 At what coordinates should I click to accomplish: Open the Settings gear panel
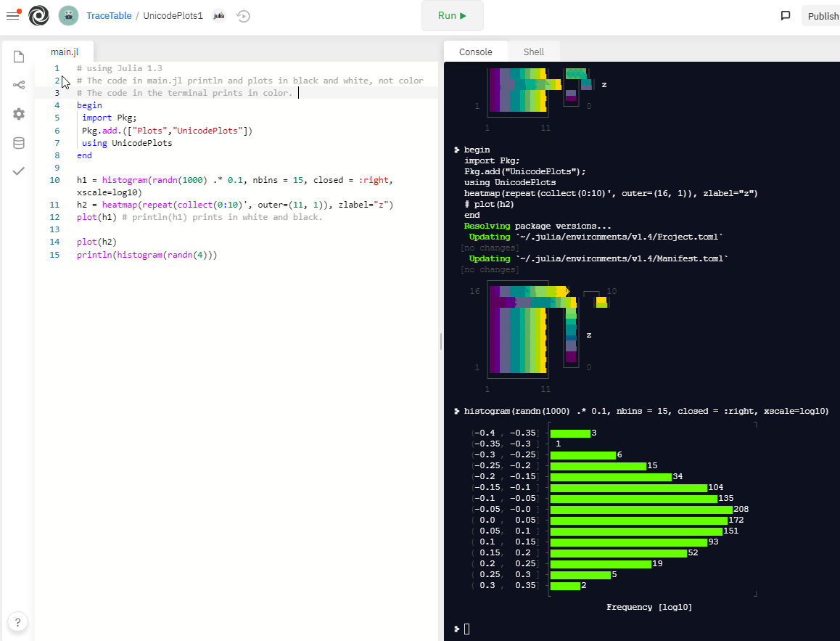pos(19,114)
